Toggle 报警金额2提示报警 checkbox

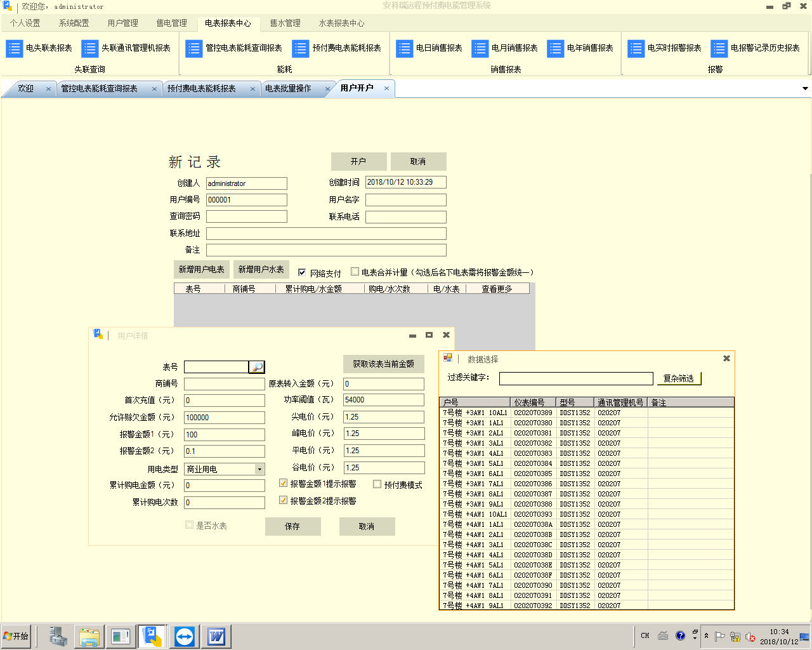tap(284, 500)
